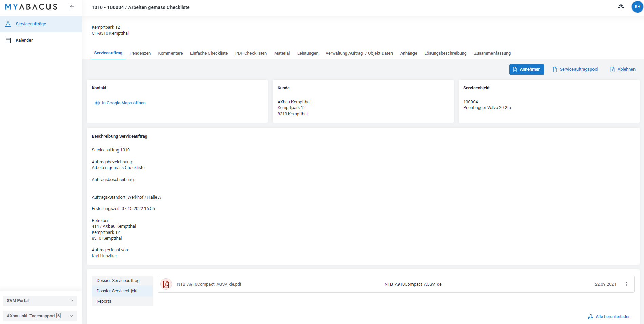Open the NTB_A910Compact PDF file icon
This screenshot has width=644, height=324.
(x=166, y=284)
